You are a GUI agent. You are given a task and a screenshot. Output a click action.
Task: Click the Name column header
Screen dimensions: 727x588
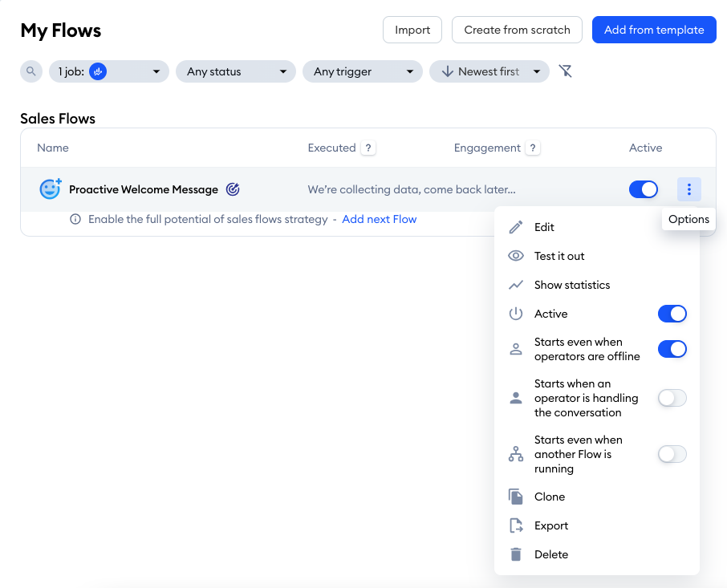[x=53, y=148]
